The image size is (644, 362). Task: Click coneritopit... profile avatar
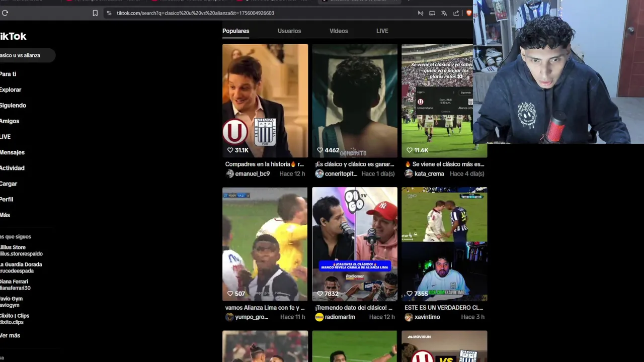(319, 173)
